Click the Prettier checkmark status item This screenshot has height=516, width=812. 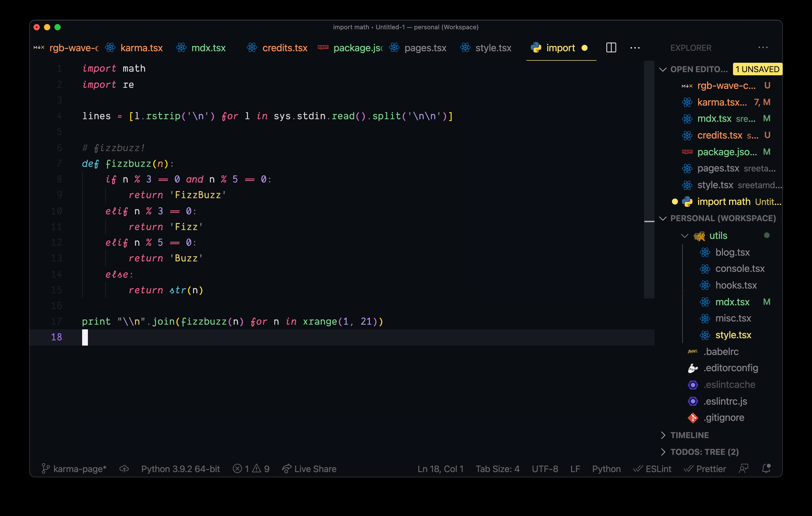point(704,468)
